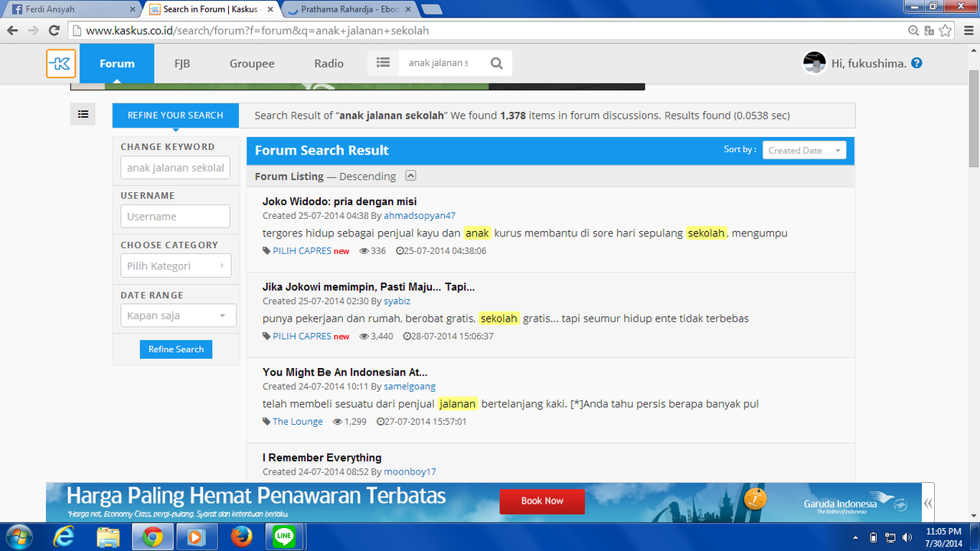Collapse Forum Listing with the caret toggle
Screen dimensions: 980x551
[410, 176]
